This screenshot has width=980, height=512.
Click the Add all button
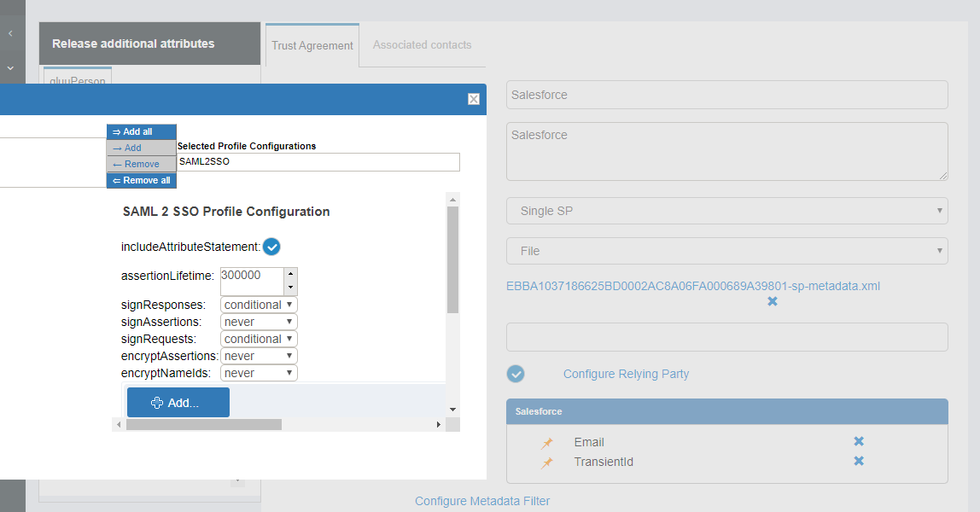[x=141, y=131]
